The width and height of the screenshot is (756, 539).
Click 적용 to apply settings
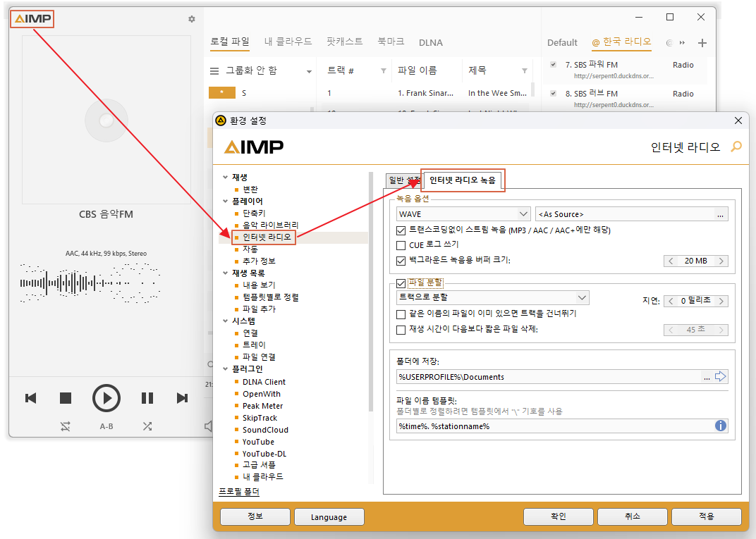tap(707, 516)
